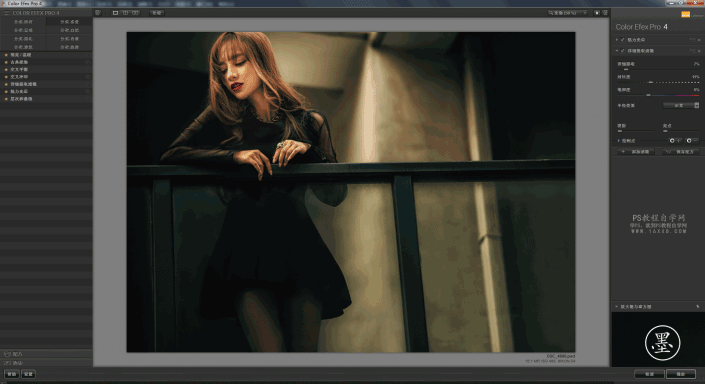
Task: Click the minus control point icon
Action: point(691,141)
